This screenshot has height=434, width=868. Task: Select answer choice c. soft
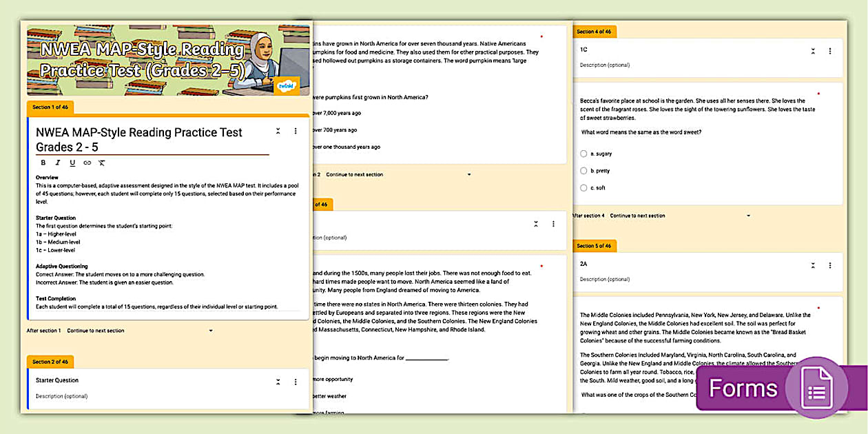click(x=583, y=187)
